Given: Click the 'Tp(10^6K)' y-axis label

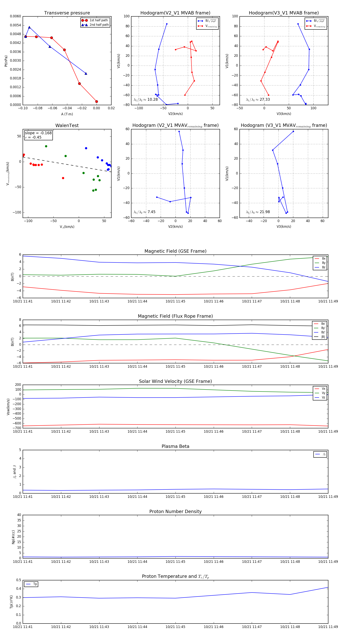Looking at the screenshot, I should 11,602.
